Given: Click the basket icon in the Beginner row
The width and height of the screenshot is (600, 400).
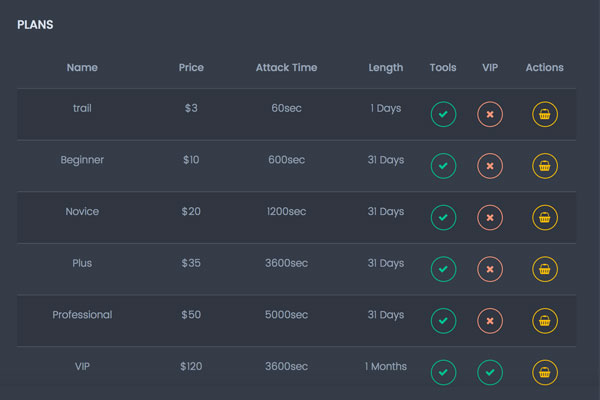Looking at the screenshot, I should coord(545,166).
